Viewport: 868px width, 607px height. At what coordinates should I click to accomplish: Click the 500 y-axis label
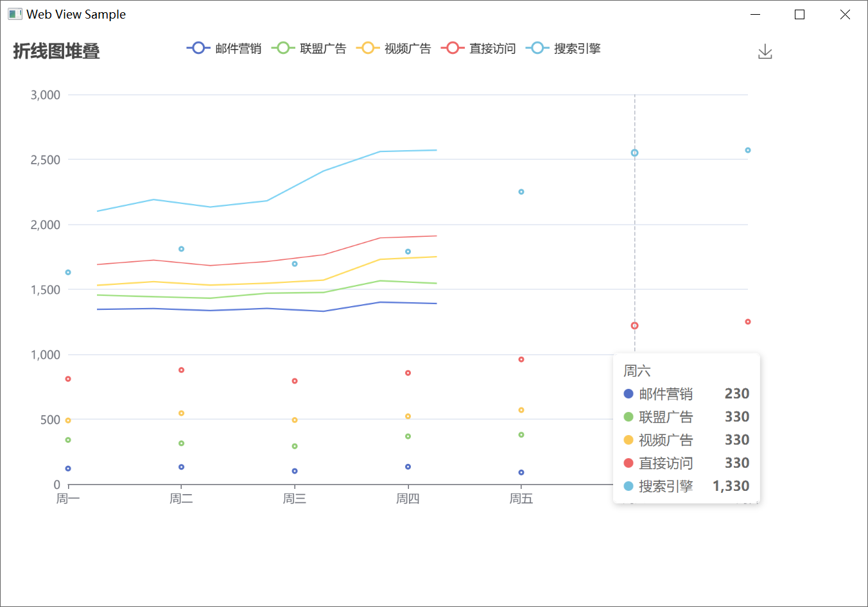click(50, 420)
